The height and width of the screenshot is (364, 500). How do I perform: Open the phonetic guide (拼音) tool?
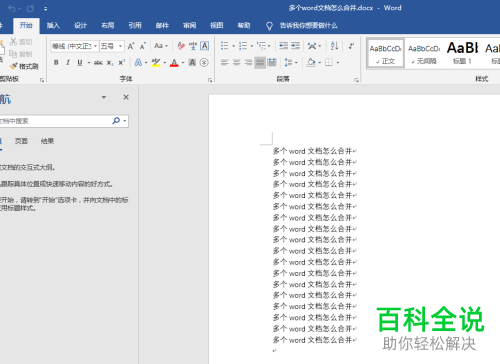(x=193, y=46)
